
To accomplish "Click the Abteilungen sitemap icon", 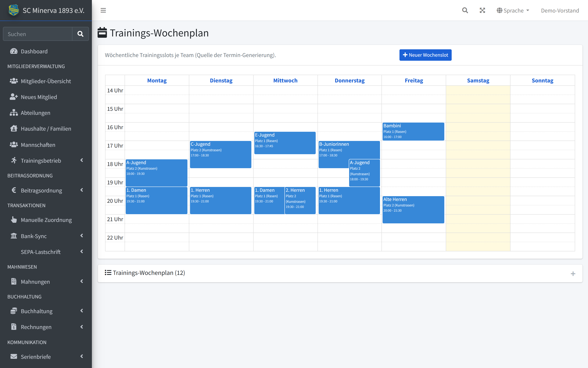I will (x=14, y=112).
